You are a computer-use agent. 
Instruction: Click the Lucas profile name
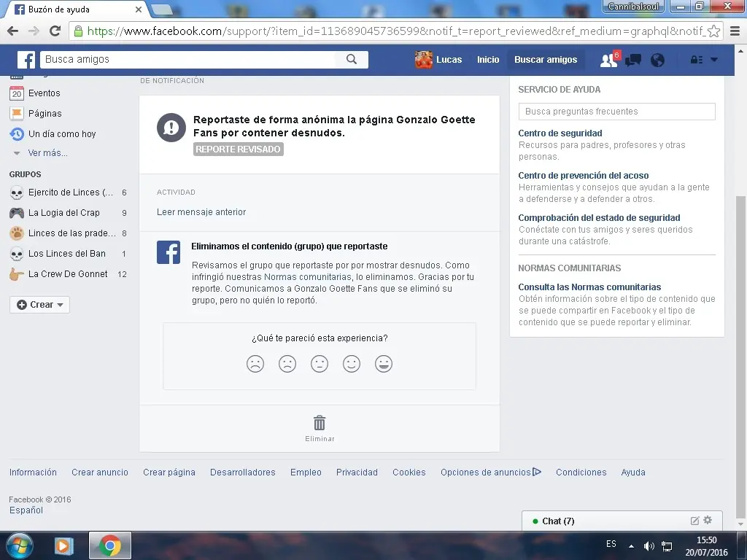pyautogui.click(x=449, y=60)
